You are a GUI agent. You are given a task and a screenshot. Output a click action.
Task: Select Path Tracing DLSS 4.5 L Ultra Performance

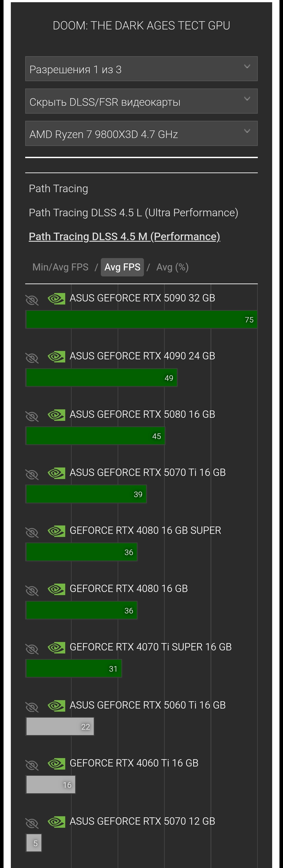click(x=133, y=213)
